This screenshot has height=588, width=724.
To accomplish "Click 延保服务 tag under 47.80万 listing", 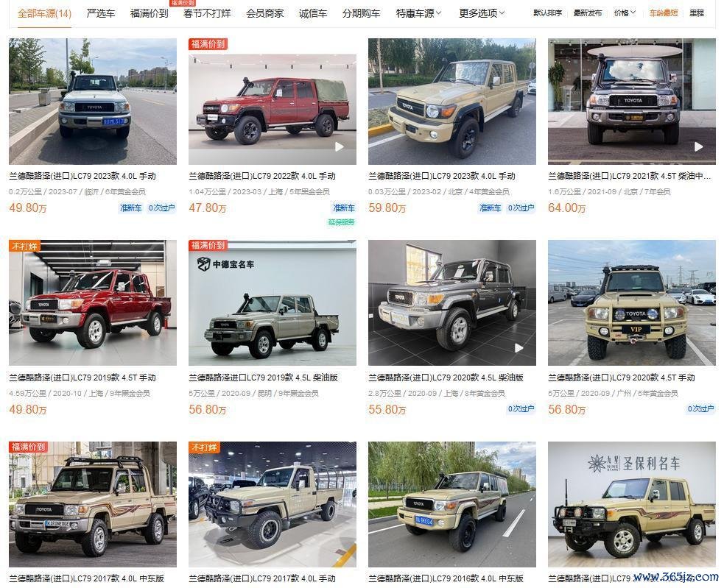I will click(x=342, y=222).
